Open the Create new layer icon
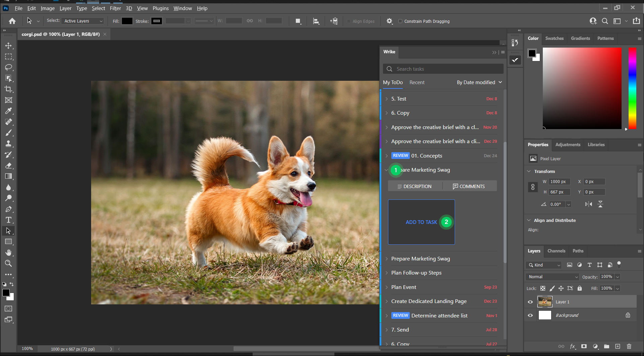644x356 pixels. (x=618, y=346)
